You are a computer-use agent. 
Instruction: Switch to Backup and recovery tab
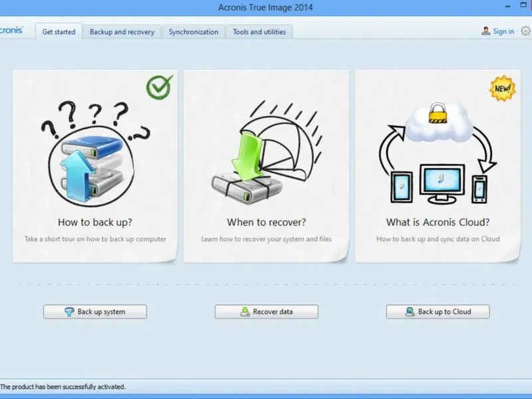pos(122,31)
